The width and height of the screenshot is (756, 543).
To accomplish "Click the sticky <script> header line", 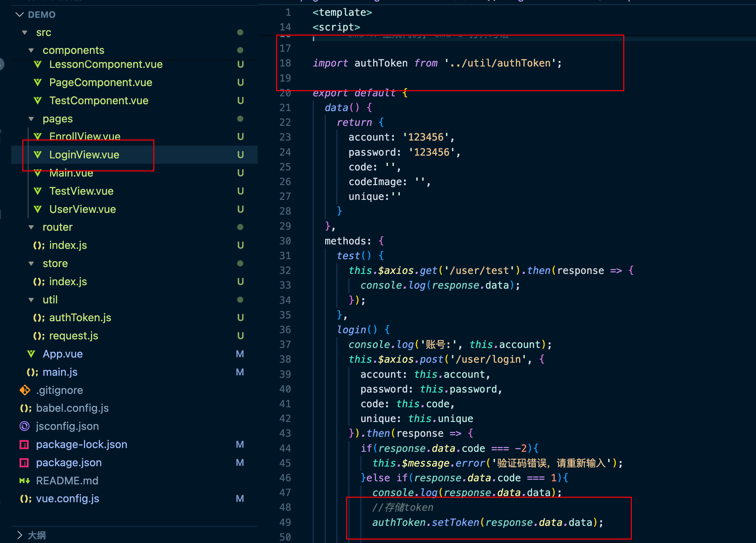I will tap(336, 27).
